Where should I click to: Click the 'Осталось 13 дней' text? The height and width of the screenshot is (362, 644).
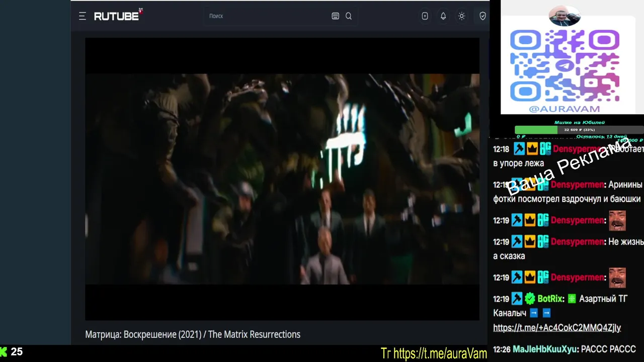tap(601, 136)
